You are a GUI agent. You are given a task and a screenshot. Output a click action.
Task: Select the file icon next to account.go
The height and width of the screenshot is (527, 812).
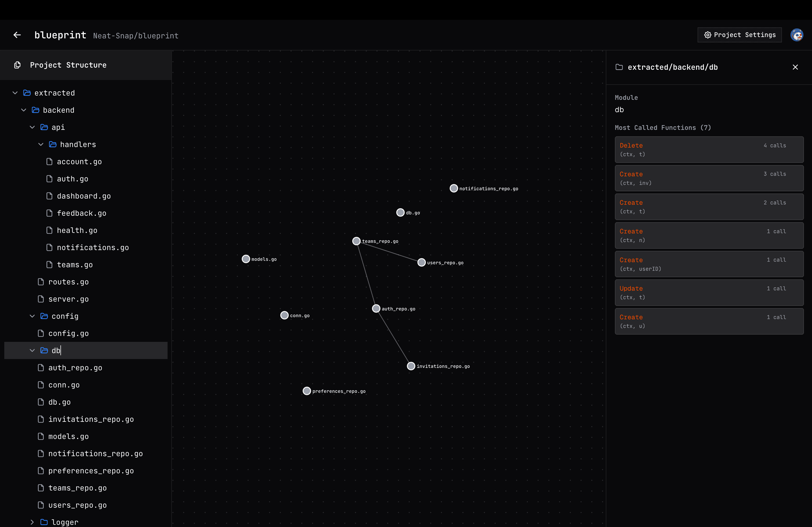point(49,162)
